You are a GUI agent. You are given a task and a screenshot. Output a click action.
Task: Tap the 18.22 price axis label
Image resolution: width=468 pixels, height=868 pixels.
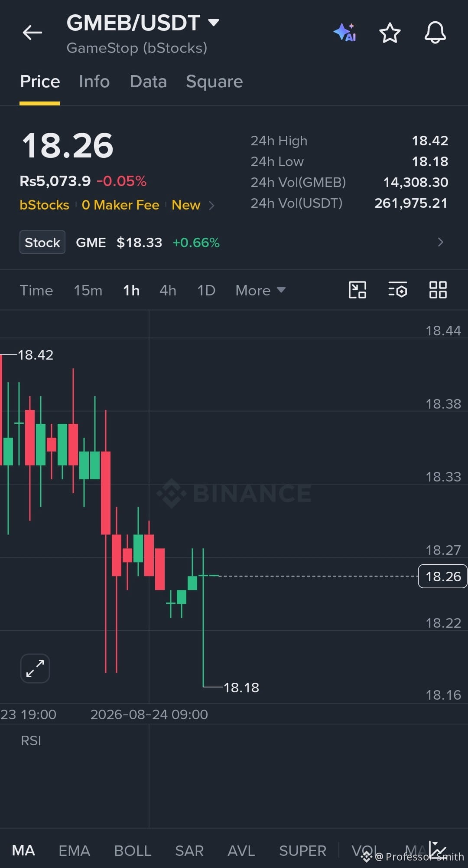click(x=443, y=623)
